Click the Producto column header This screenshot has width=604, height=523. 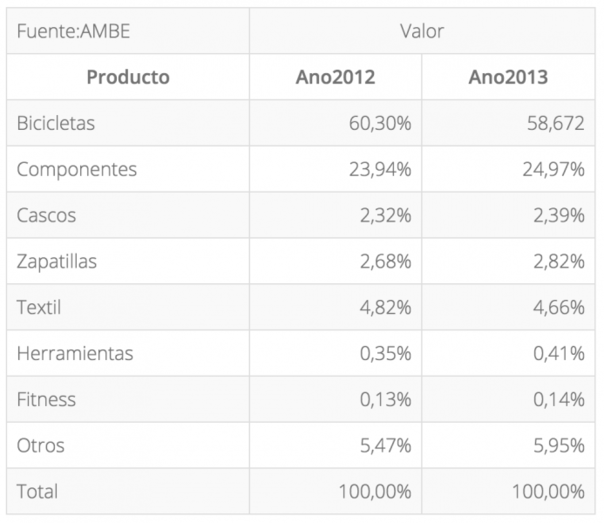128,77
